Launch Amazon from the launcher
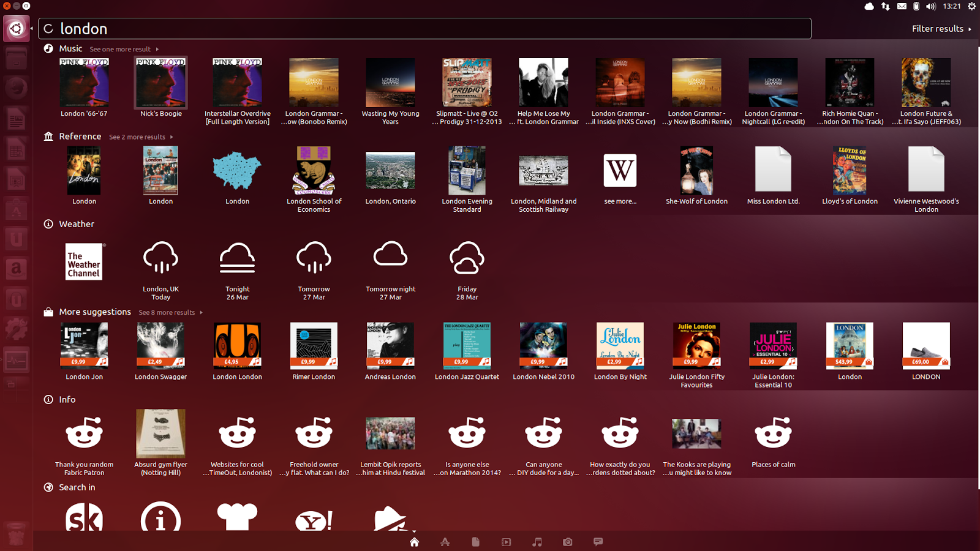The width and height of the screenshot is (980, 551). coord(17,269)
